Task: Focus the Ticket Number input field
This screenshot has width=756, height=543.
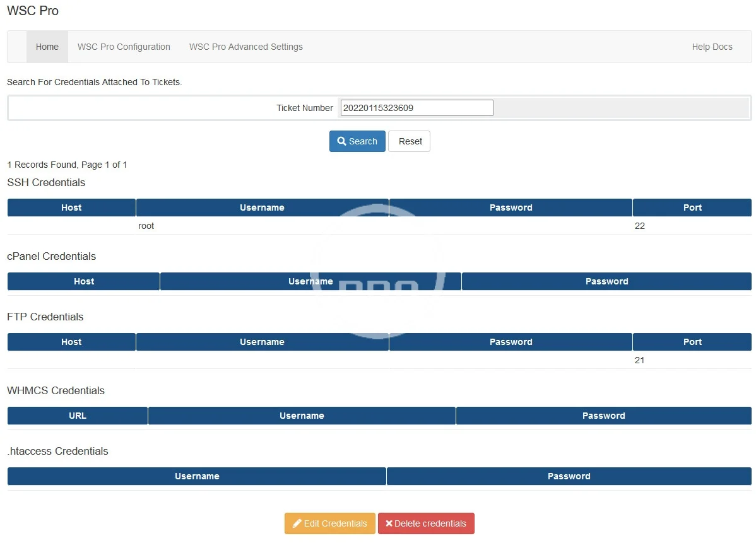Action: point(416,108)
